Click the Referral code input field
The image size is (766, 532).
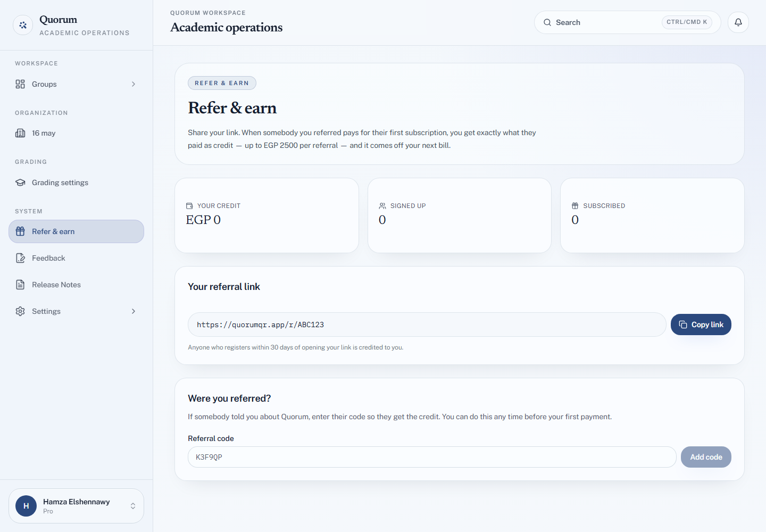(432, 457)
